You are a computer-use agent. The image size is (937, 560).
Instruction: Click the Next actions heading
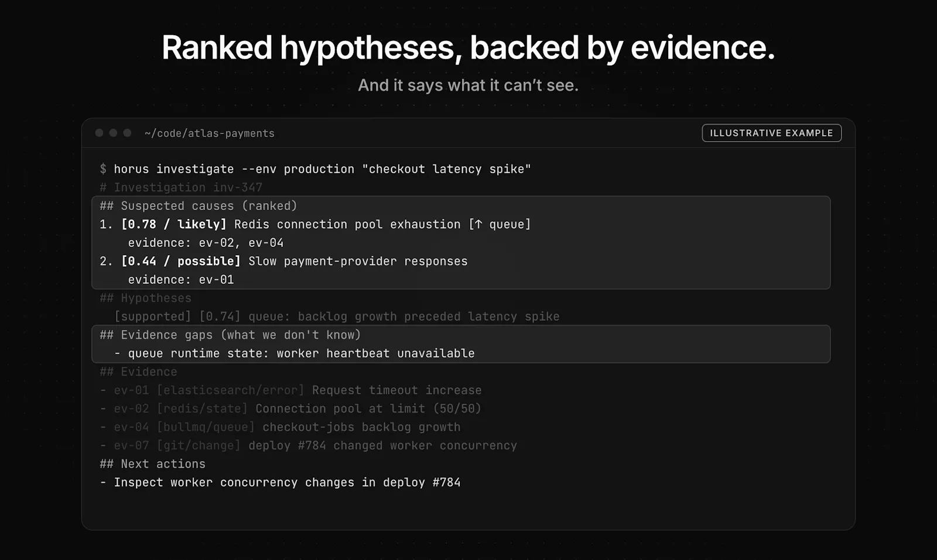[153, 464]
